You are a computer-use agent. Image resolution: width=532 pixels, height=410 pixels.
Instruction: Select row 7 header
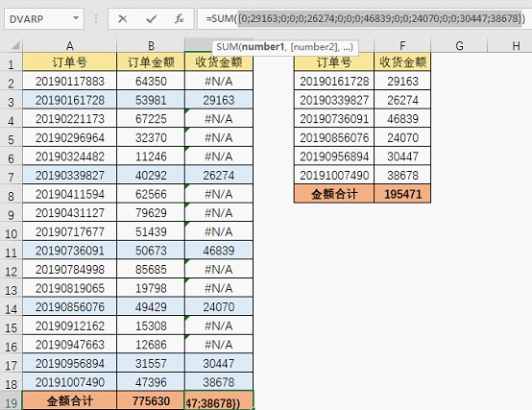tap(11, 175)
